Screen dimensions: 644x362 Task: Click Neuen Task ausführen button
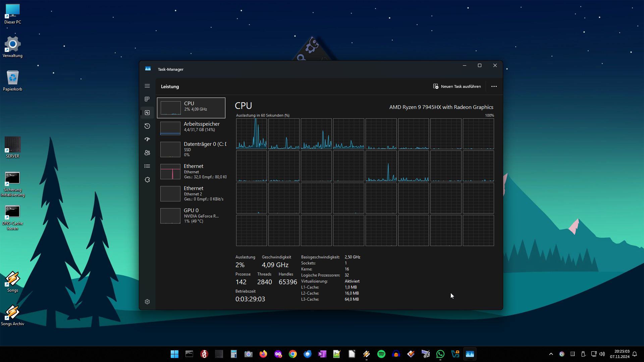click(457, 86)
